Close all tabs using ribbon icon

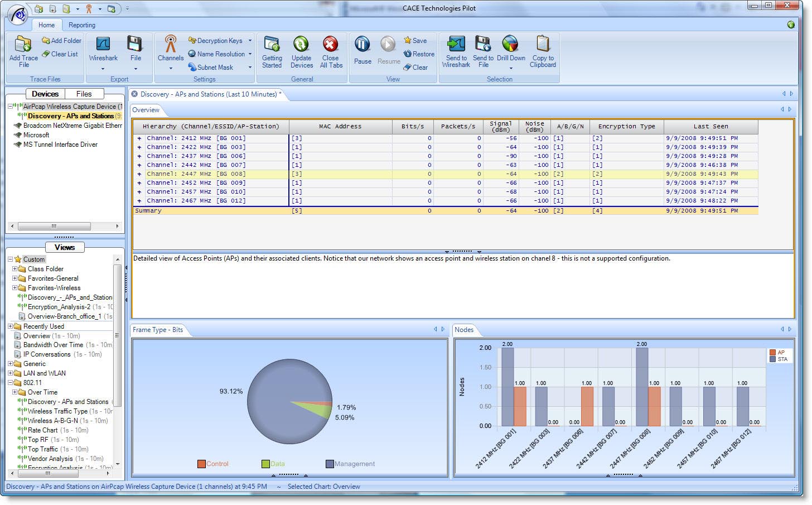point(331,45)
